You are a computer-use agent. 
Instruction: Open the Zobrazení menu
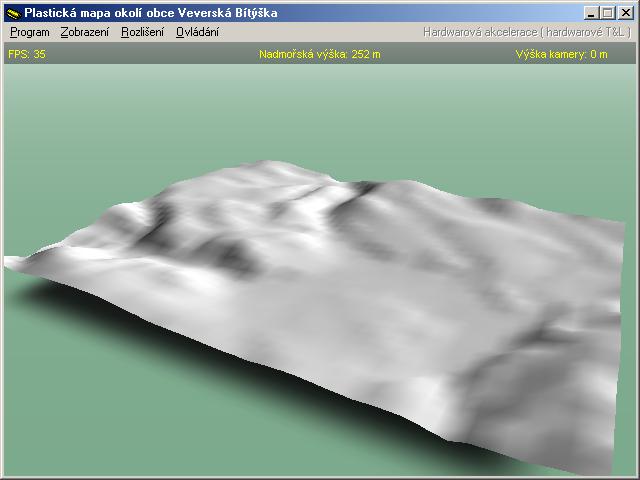tap(85, 32)
